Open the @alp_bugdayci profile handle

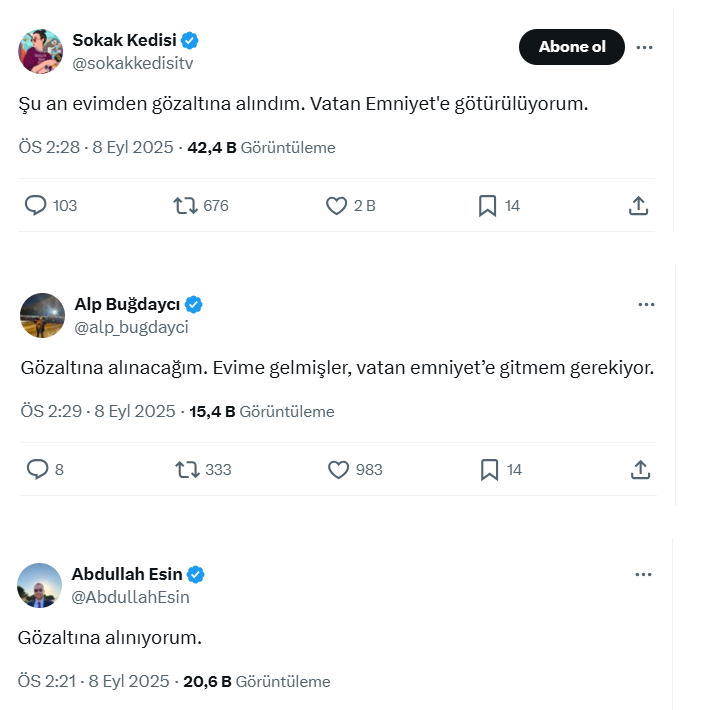click(132, 327)
